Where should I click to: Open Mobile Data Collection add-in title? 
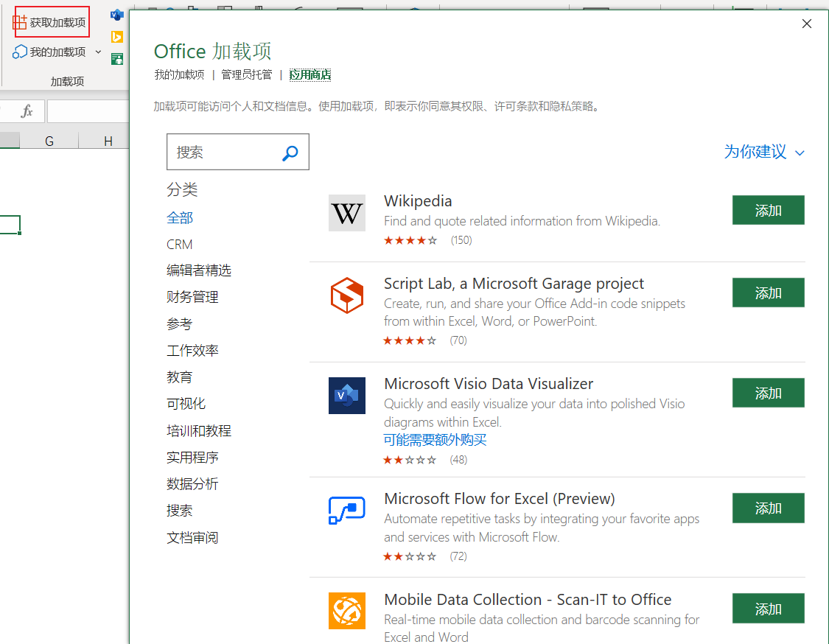[528, 600]
